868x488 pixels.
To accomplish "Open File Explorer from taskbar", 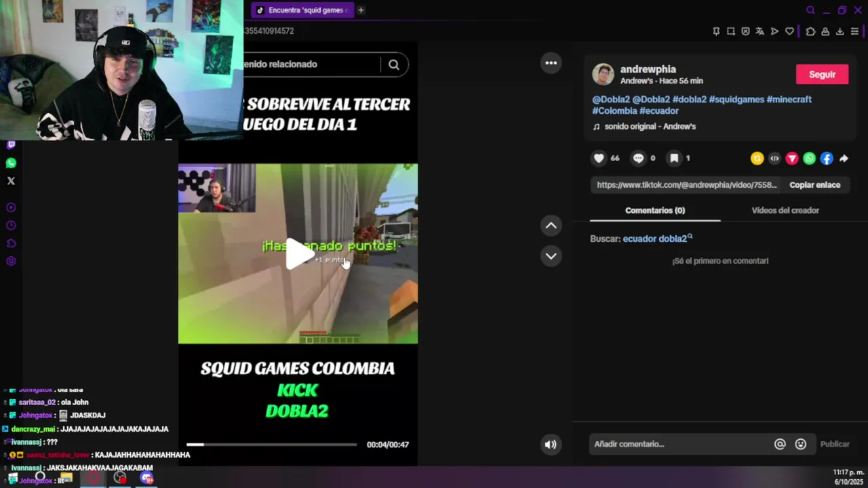I will [x=66, y=479].
